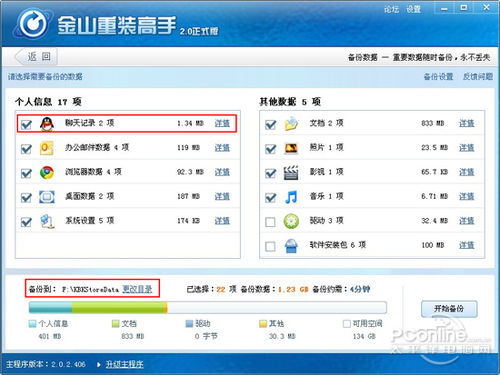500x375 pixels.
Task: Uncheck the 系统设置 checkbox
Action: point(26,222)
